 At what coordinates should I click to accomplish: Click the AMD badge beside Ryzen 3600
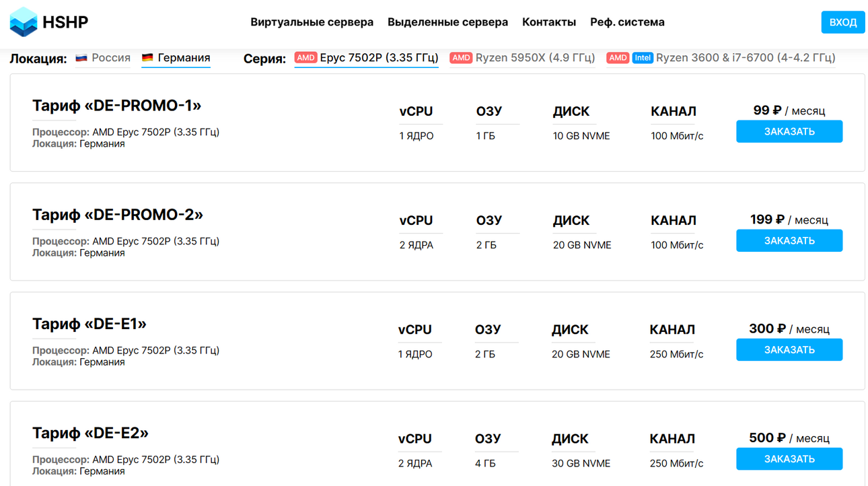618,58
